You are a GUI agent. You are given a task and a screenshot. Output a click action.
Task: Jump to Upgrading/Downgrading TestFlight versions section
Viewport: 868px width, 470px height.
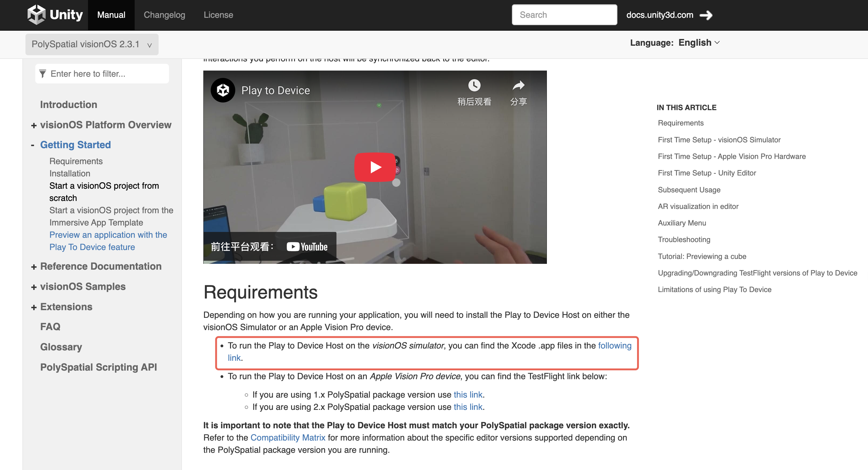coord(758,273)
